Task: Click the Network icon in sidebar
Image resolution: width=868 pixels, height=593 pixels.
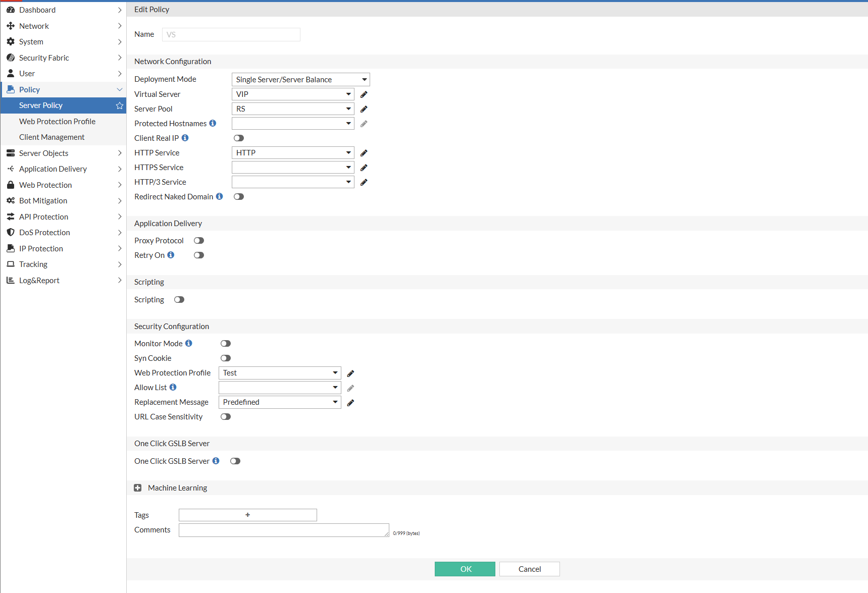Action: pyautogui.click(x=11, y=26)
